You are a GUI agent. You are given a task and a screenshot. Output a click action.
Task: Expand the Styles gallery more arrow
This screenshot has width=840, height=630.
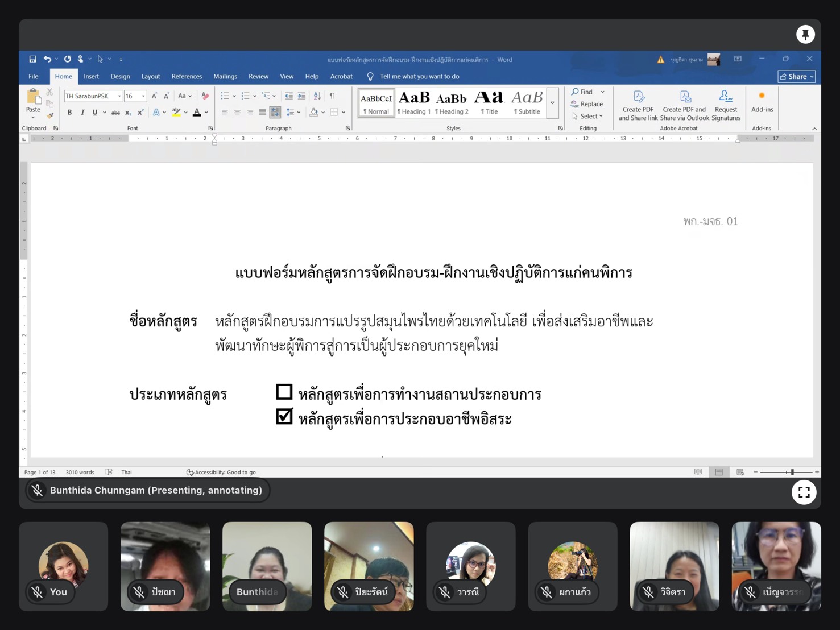click(552, 103)
